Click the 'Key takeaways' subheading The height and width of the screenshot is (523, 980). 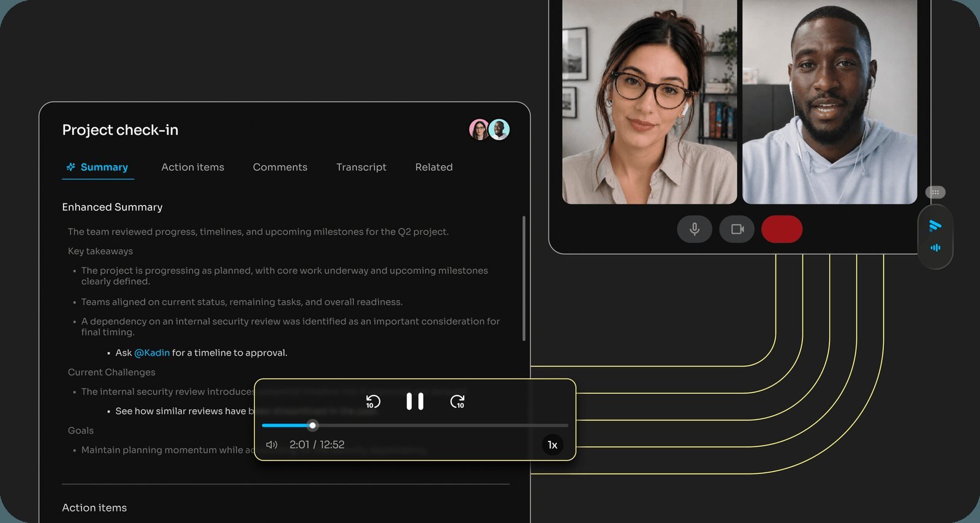pos(100,251)
